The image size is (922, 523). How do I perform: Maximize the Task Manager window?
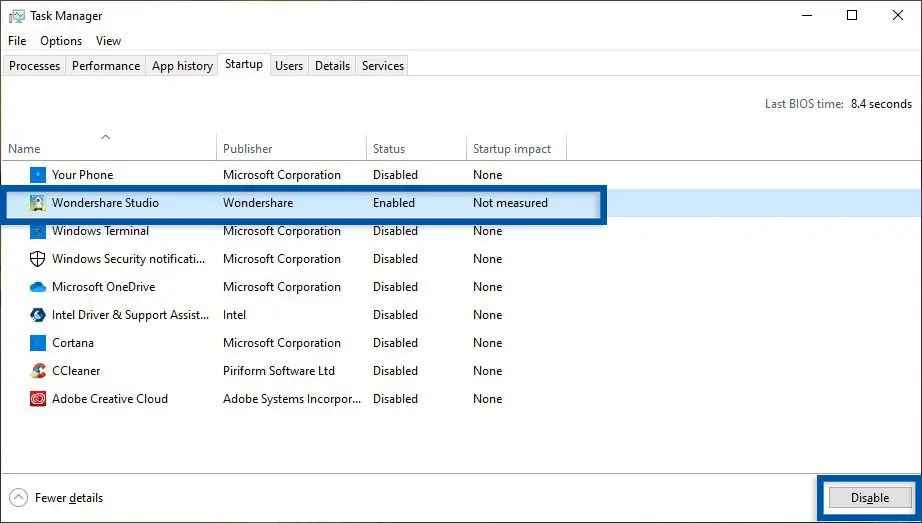(851, 16)
